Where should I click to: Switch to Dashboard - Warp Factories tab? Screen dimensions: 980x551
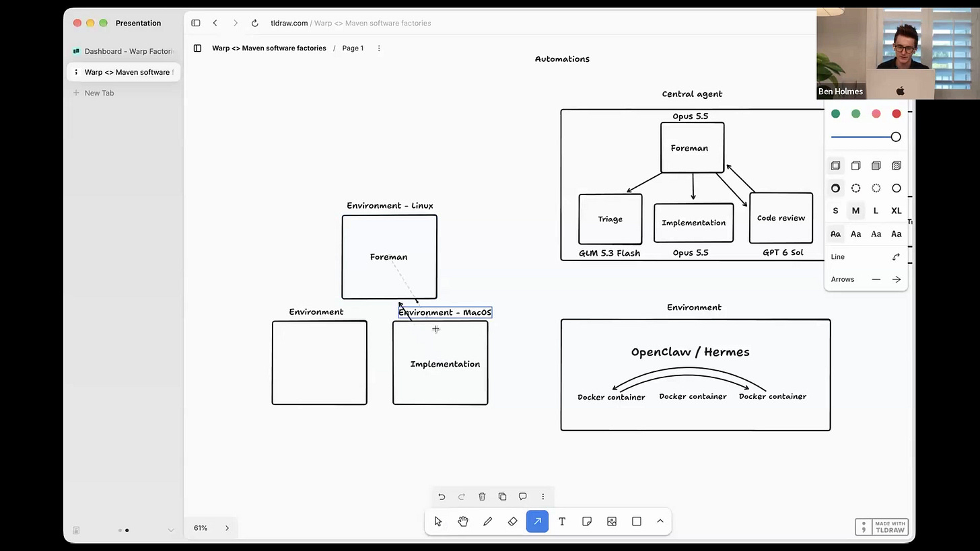[x=123, y=51]
